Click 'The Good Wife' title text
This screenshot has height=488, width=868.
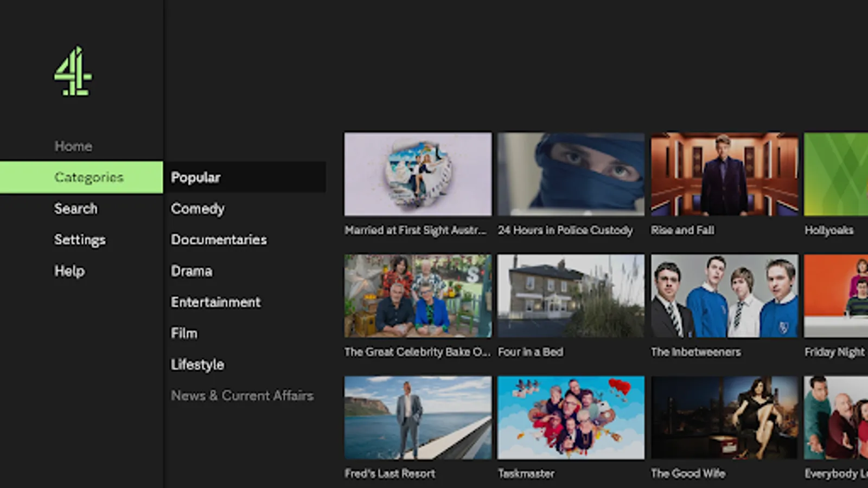[688, 474]
